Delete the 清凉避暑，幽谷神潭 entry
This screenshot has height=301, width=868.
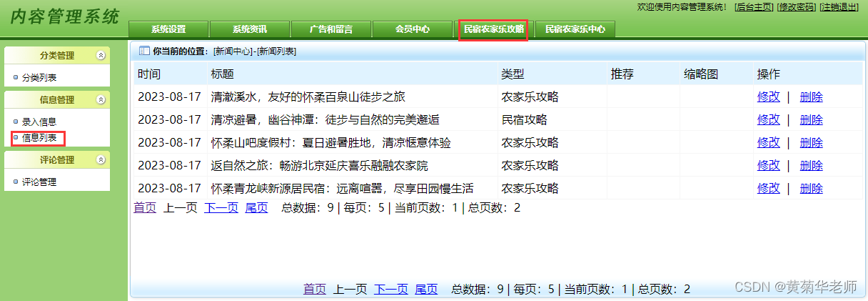click(812, 120)
